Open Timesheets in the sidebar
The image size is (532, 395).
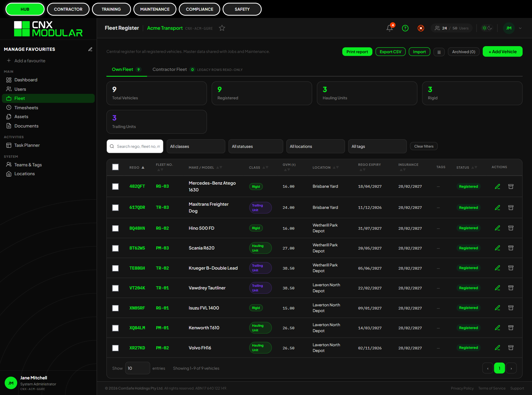pyautogui.click(x=48, y=107)
